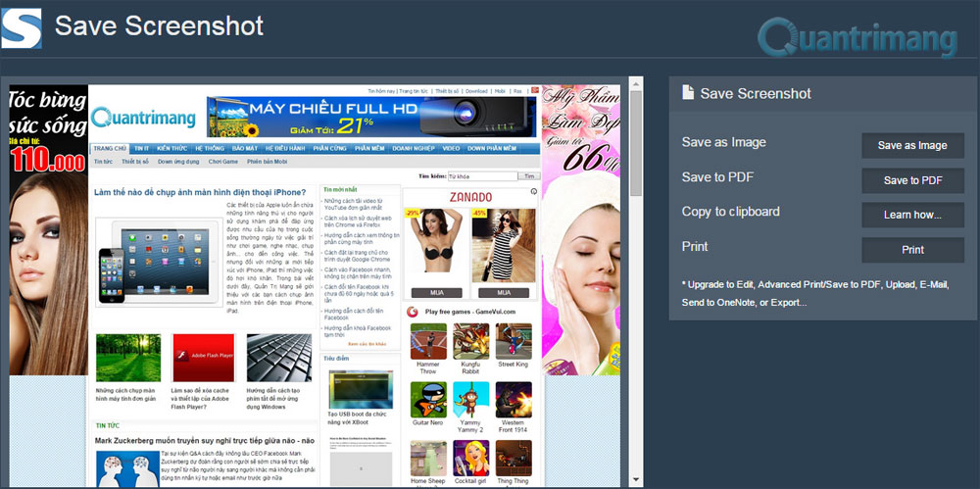Click the Save Screenshot 'S' logo icon

tap(22, 28)
